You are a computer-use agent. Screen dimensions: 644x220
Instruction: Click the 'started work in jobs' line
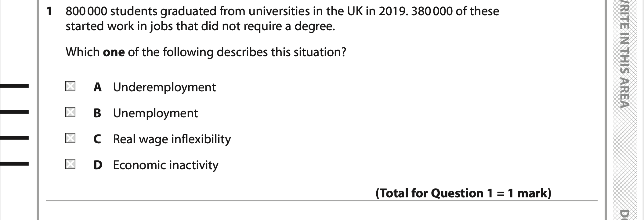200,27
